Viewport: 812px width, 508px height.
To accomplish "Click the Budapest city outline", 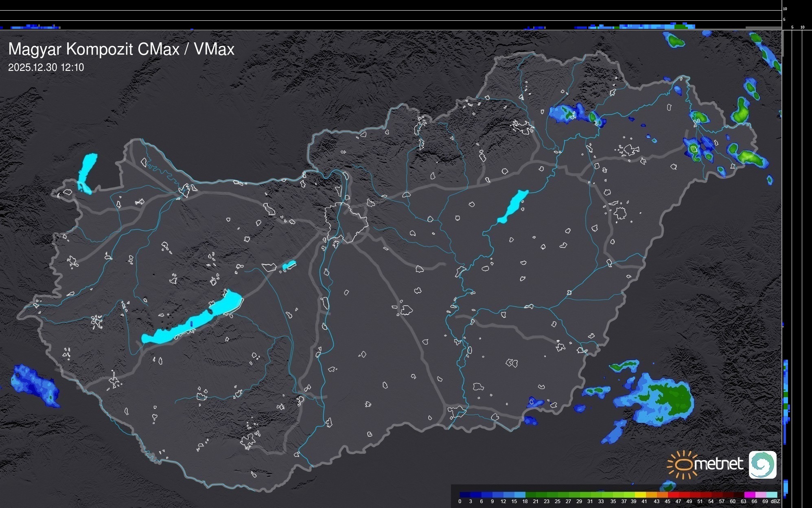I will (x=346, y=222).
